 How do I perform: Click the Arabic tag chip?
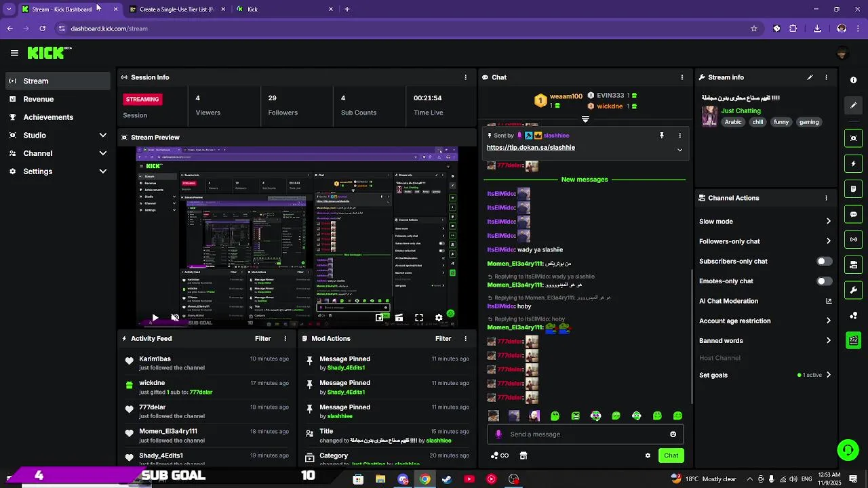pyautogui.click(x=732, y=122)
